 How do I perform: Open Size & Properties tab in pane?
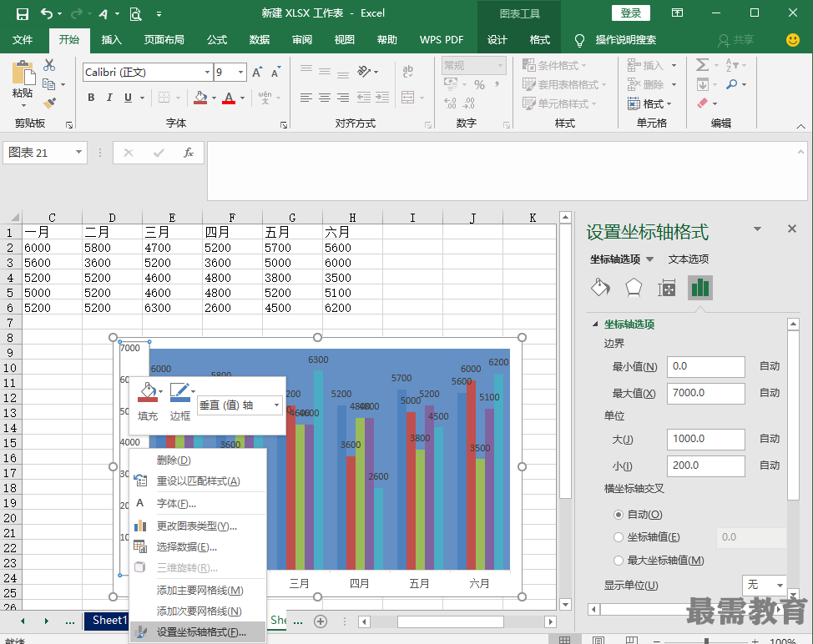[x=667, y=288]
